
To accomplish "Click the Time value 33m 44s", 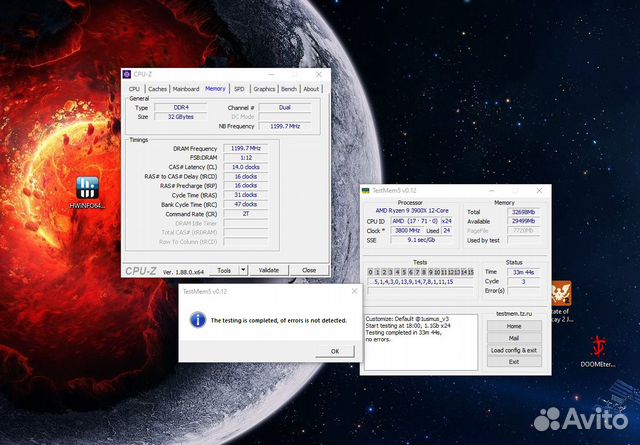I will coord(524,272).
